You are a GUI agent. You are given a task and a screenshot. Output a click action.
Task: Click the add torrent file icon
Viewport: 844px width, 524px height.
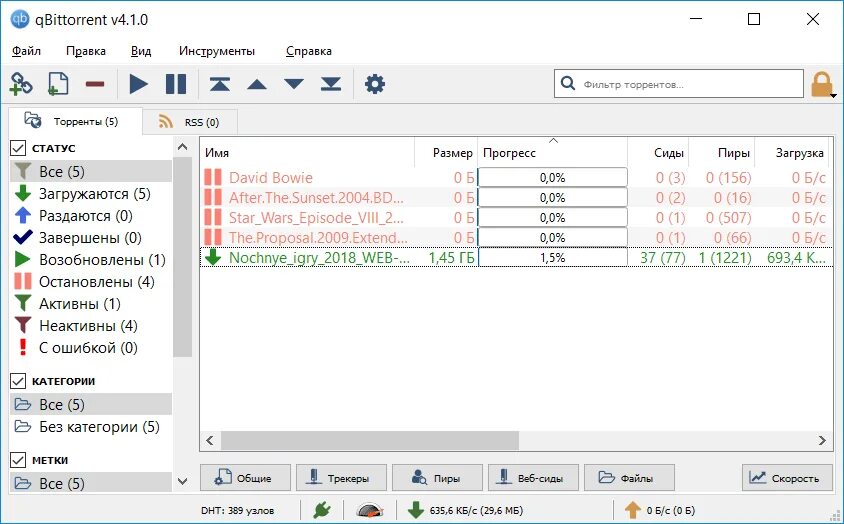[x=58, y=84]
